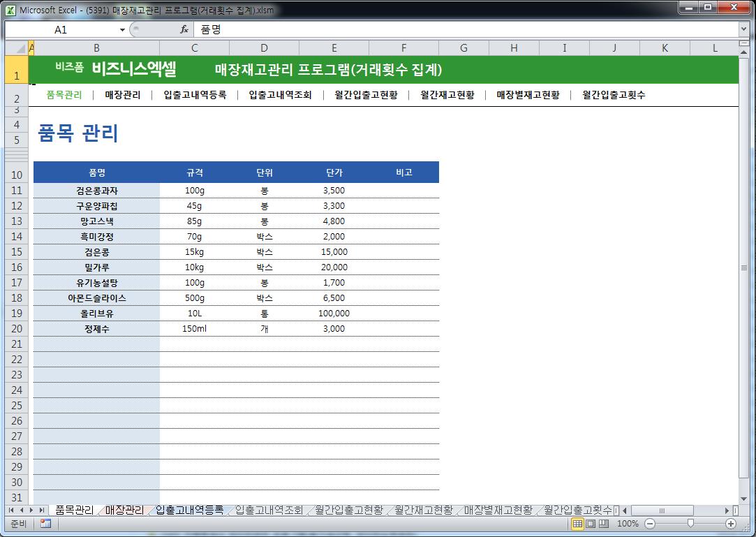Click the zoom out minus icon
The height and width of the screenshot is (537, 756).
(650, 524)
